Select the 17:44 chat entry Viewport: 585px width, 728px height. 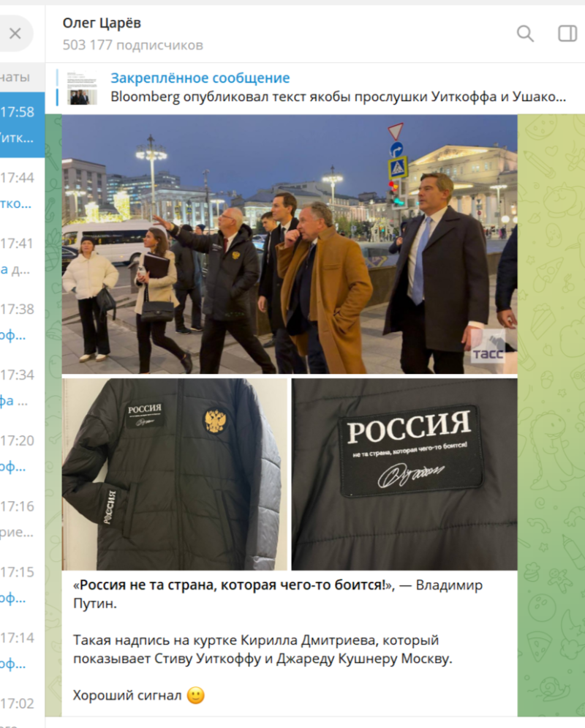[x=22, y=190]
